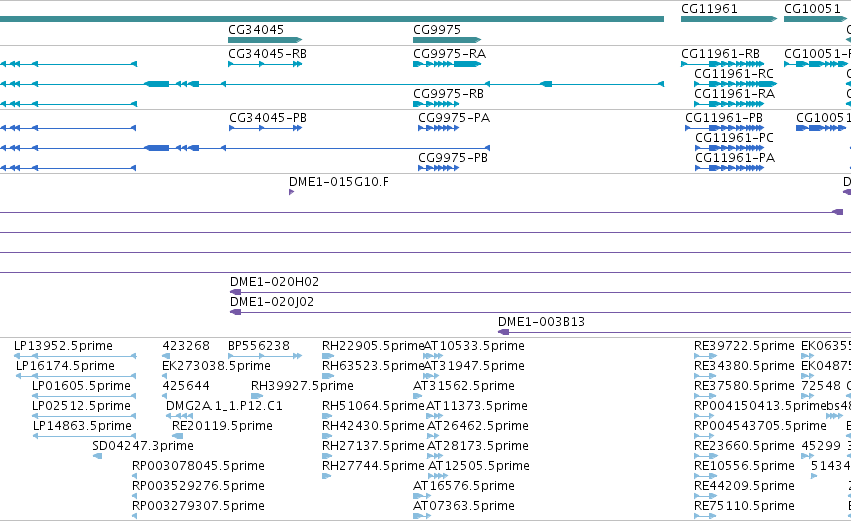
Task: Select the DME1-003B13 arrow end
Action: click(x=504, y=332)
